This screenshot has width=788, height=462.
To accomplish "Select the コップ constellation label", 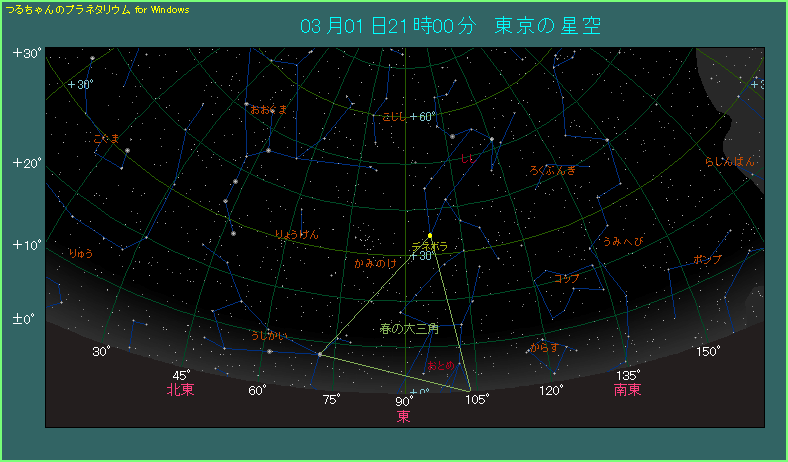I will 567,279.
